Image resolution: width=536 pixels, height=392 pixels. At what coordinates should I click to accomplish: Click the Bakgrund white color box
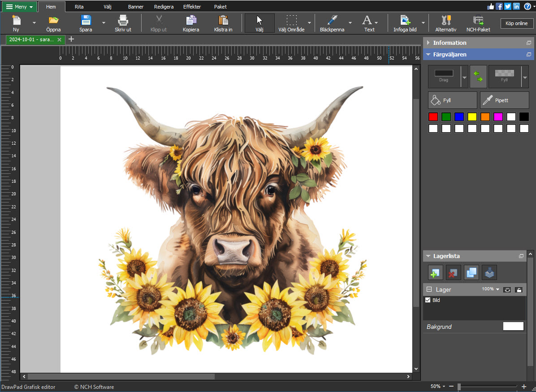[x=513, y=327]
